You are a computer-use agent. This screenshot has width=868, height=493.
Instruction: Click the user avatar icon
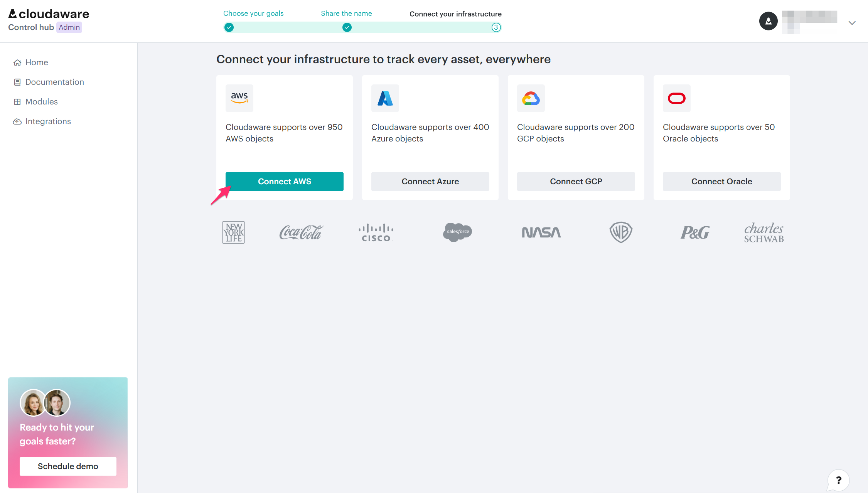point(768,21)
